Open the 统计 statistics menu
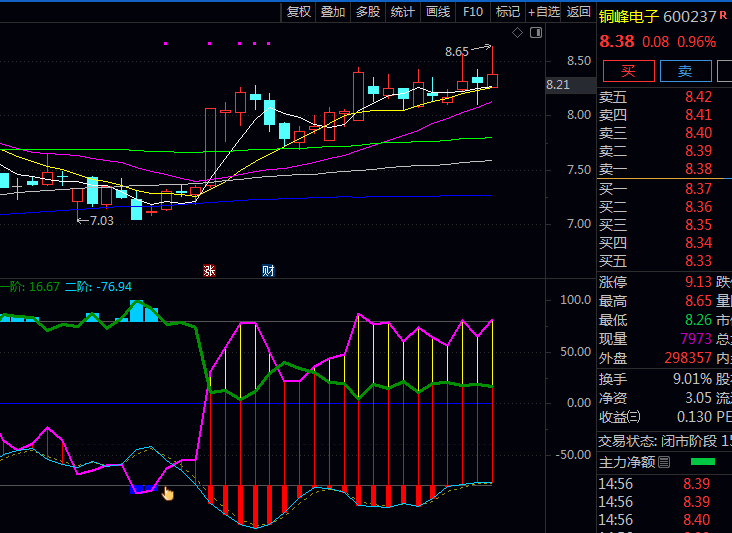 (403, 12)
